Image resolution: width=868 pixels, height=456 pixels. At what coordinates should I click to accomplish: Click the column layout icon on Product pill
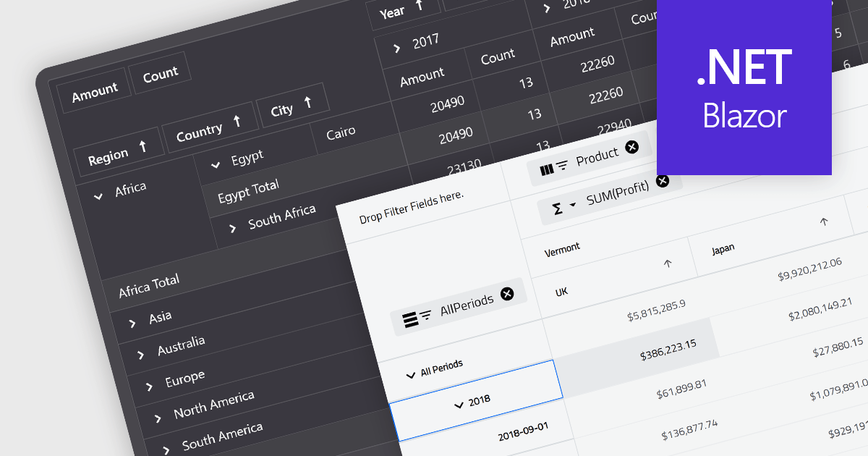click(x=548, y=169)
